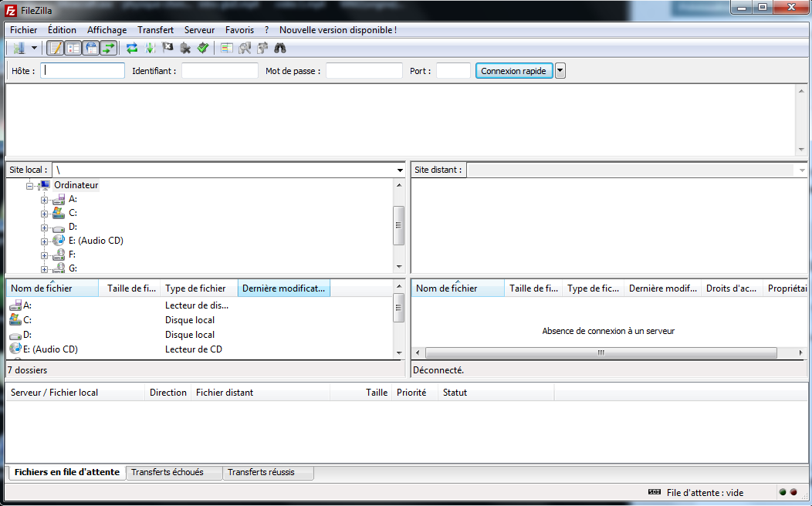Sort local list by Dernière modification column

point(284,288)
